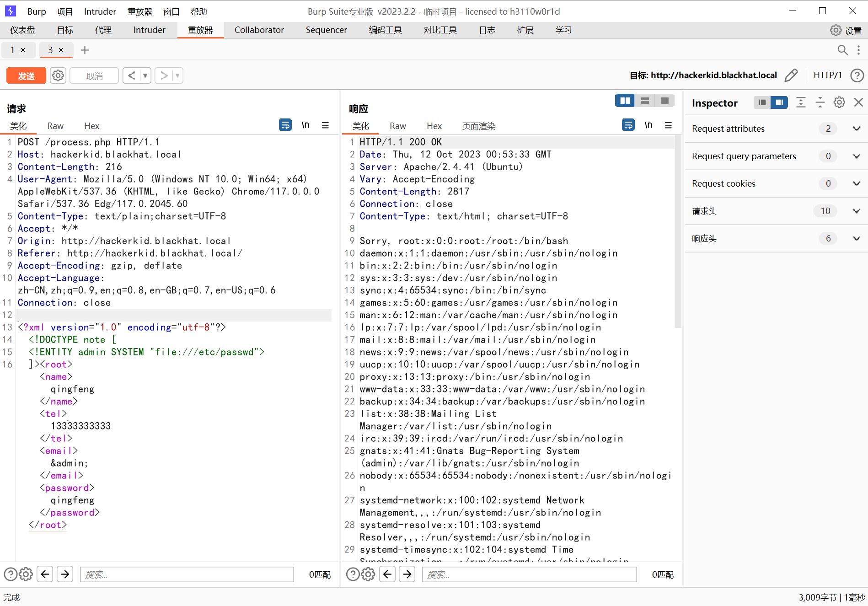Edit target with the pencil icon

791,75
